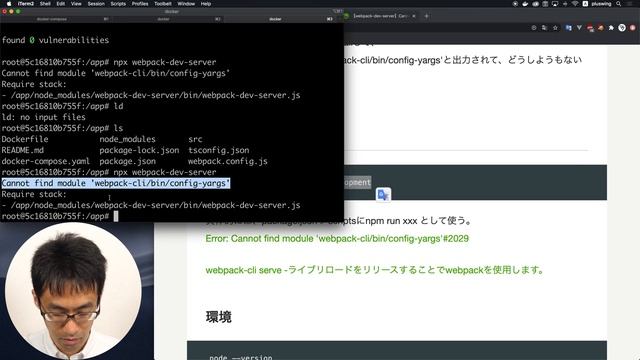Open a new browser tab with plus
The image size is (640, 360).
(427, 16)
